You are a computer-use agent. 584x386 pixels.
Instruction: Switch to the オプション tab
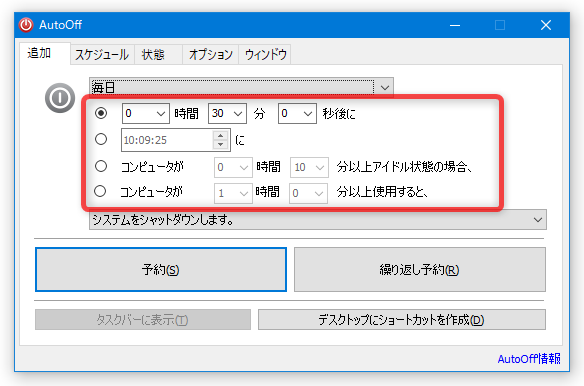point(210,55)
